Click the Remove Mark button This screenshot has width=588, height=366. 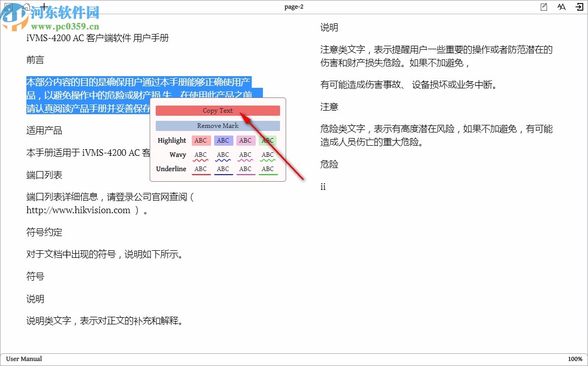(x=218, y=125)
